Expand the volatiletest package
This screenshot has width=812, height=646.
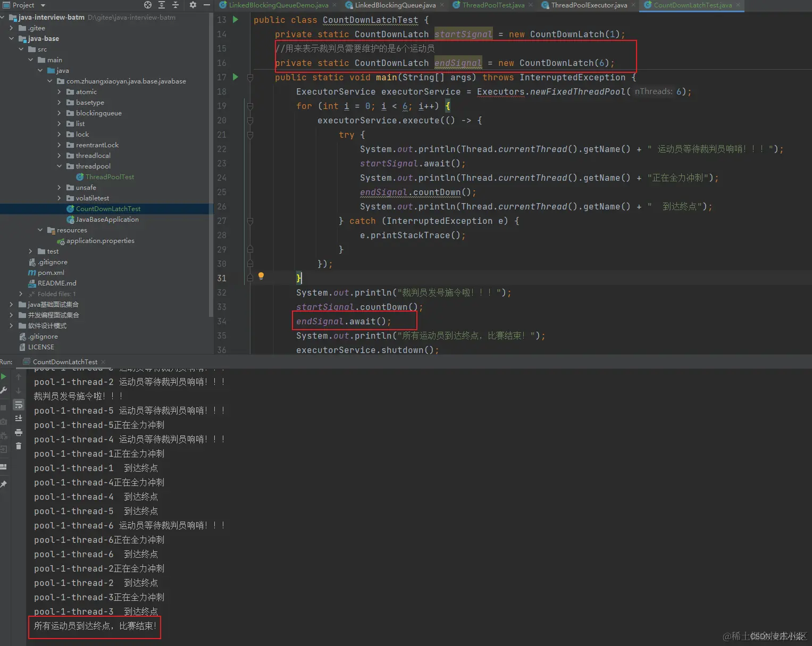(59, 198)
